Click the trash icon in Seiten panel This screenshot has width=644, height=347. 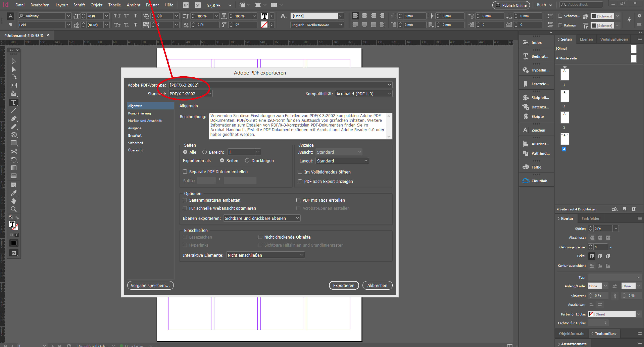tap(634, 209)
